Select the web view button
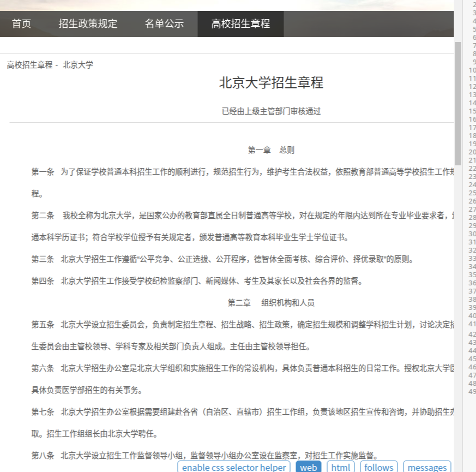The height and width of the screenshot is (472, 476). [309, 467]
